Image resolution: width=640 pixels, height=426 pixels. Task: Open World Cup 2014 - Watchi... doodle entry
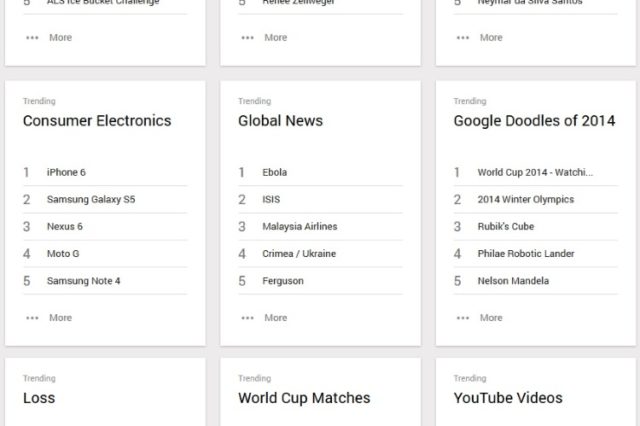[535, 172]
